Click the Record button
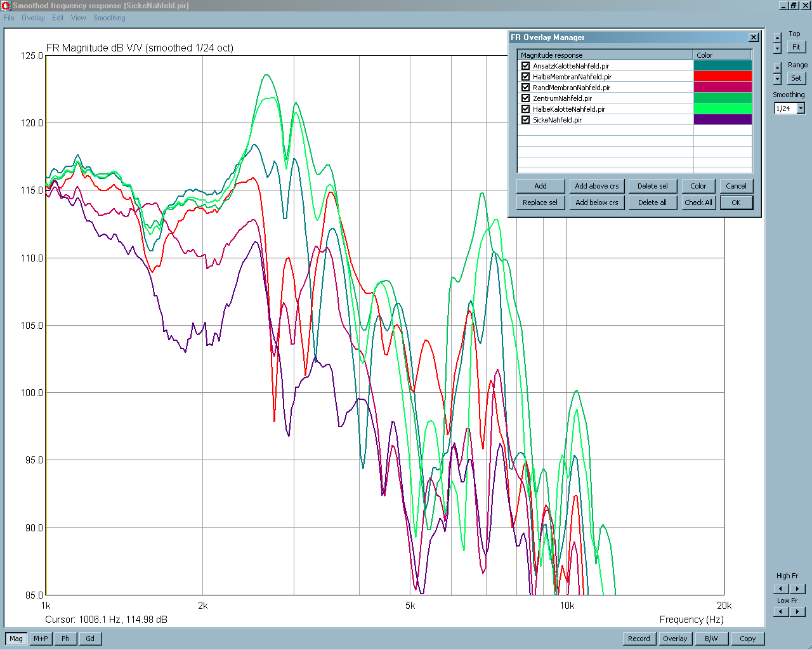Screen dimensions: 812x650 pyautogui.click(x=639, y=639)
